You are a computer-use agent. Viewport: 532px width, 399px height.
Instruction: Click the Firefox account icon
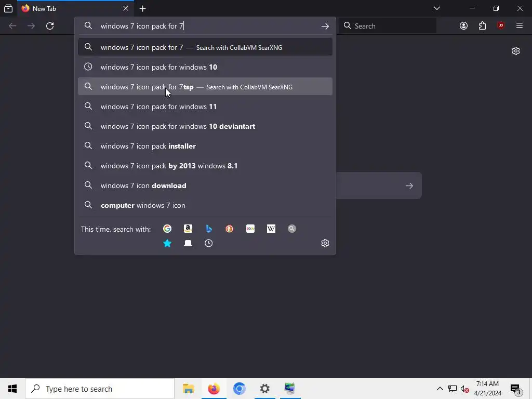tap(463, 26)
